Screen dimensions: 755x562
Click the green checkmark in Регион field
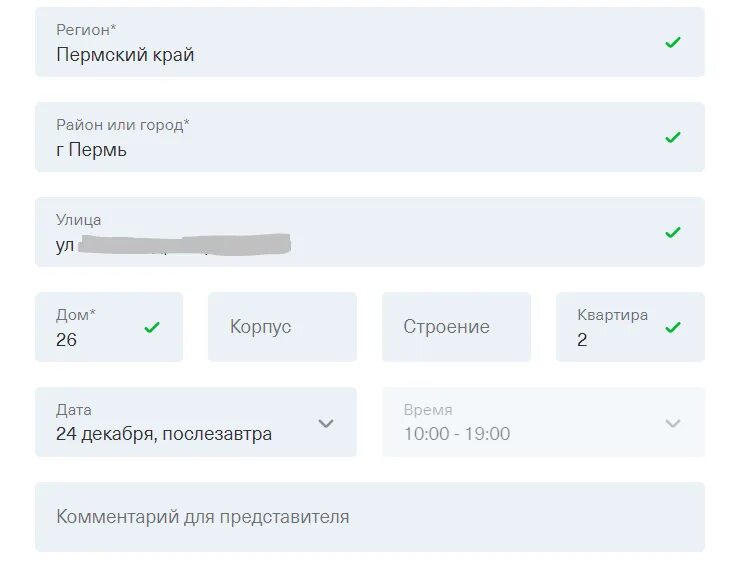tap(673, 42)
